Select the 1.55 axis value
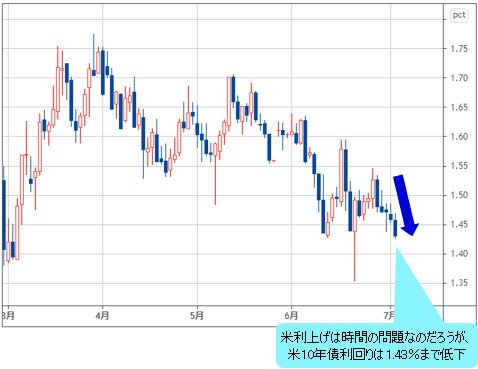Viewport: 478px width, 369px height. tap(459, 166)
